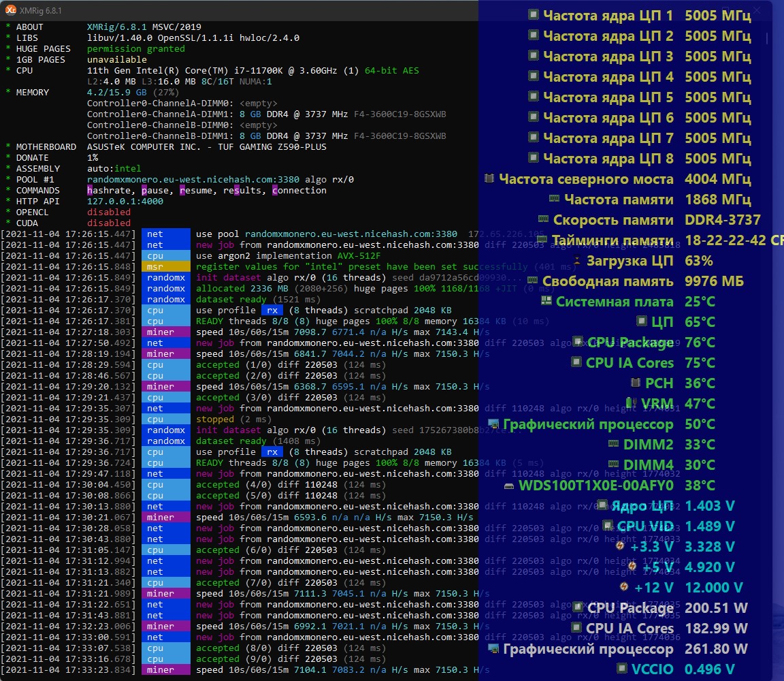The image size is (784, 681).
Task: Click the RAM icon beside Скорость памяти
Action: (x=543, y=218)
